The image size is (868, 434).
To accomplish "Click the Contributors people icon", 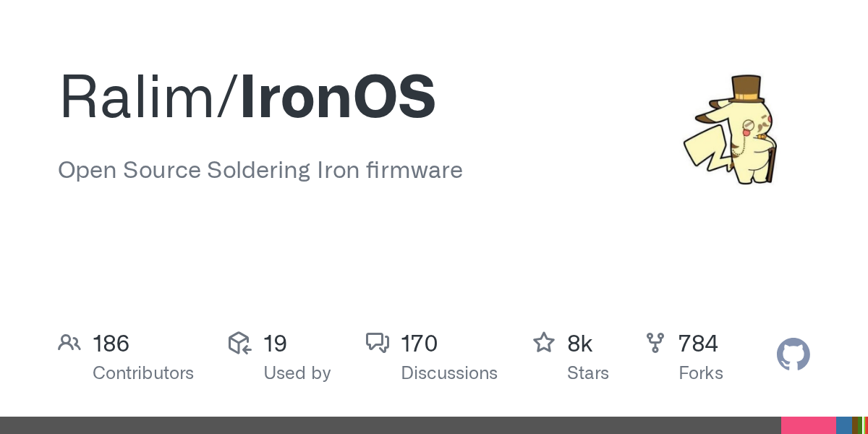I will pyautogui.click(x=69, y=343).
